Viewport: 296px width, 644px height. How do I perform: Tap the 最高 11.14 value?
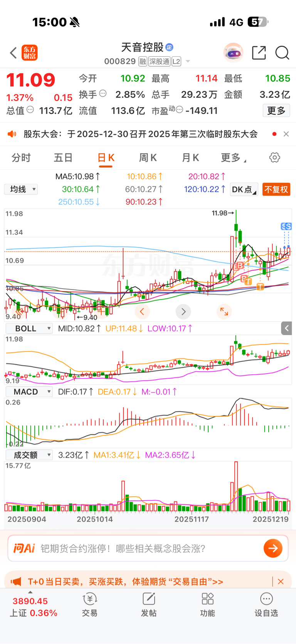pyautogui.click(x=207, y=78)
